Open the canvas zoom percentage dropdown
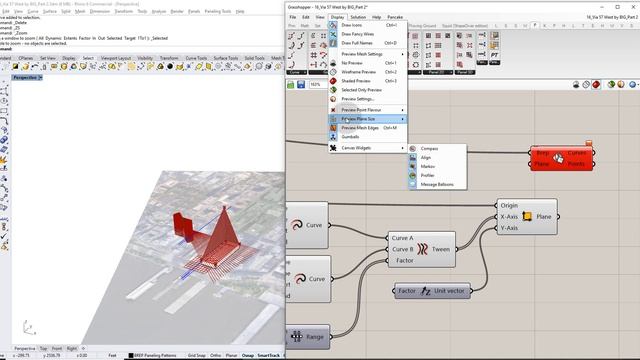The image size is (640, 360). [x=318, y=84]
